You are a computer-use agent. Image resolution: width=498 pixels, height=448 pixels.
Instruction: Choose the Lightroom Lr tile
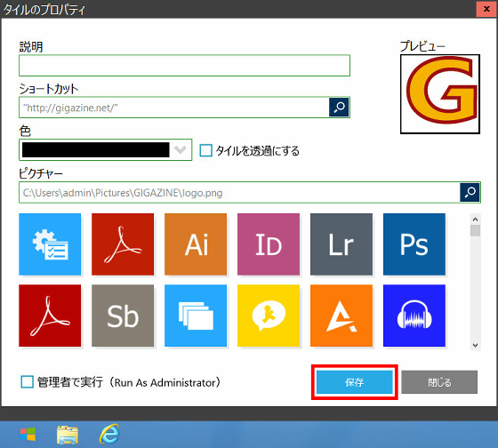point(341,244)
